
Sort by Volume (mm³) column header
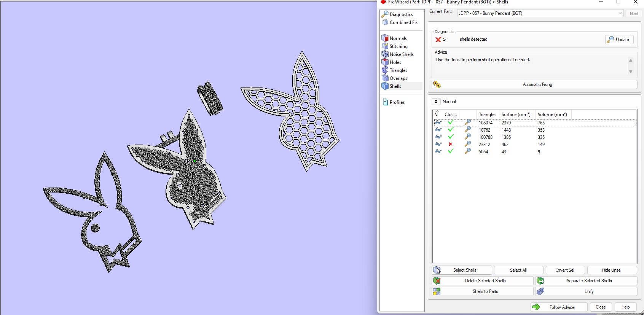[x=553, y=115]
